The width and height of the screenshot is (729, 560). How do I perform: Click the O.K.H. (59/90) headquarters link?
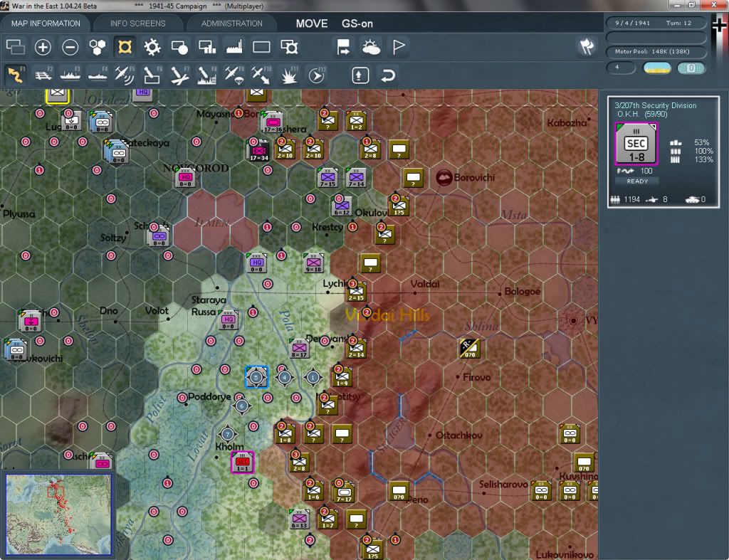(x=641, y=115)
